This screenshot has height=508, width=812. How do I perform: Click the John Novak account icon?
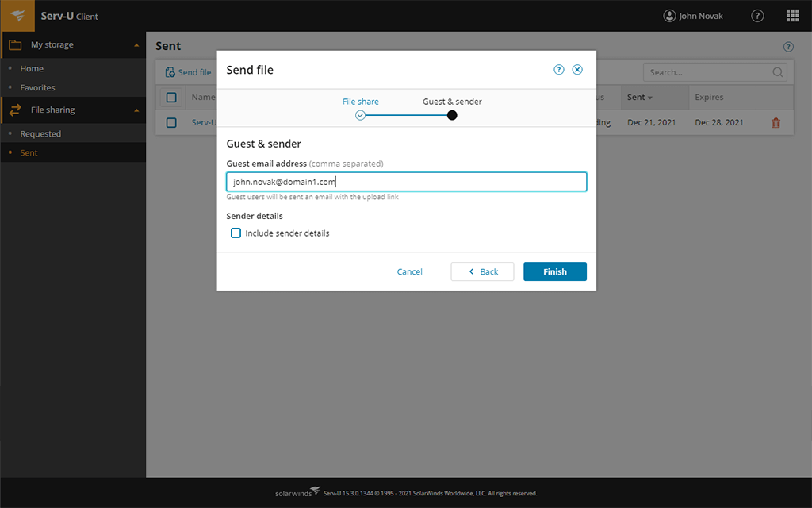[x=670, y=15]
